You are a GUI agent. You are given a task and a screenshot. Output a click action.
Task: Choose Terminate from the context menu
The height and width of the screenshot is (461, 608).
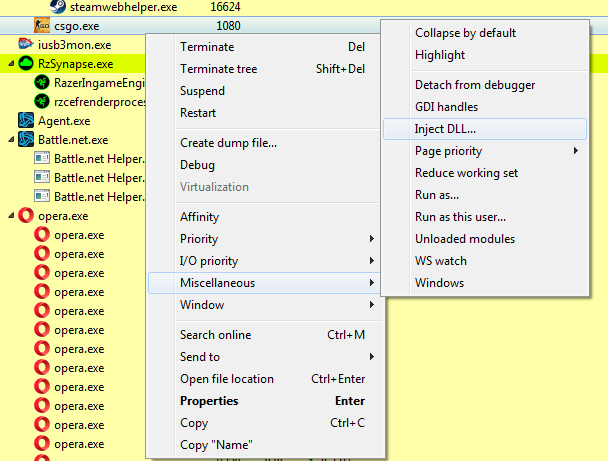point(264,47)
